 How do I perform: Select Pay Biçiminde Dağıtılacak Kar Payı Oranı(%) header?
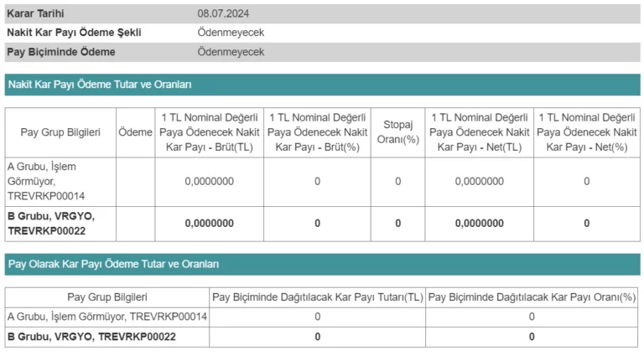pyautogui.click(x=532, y=297)
